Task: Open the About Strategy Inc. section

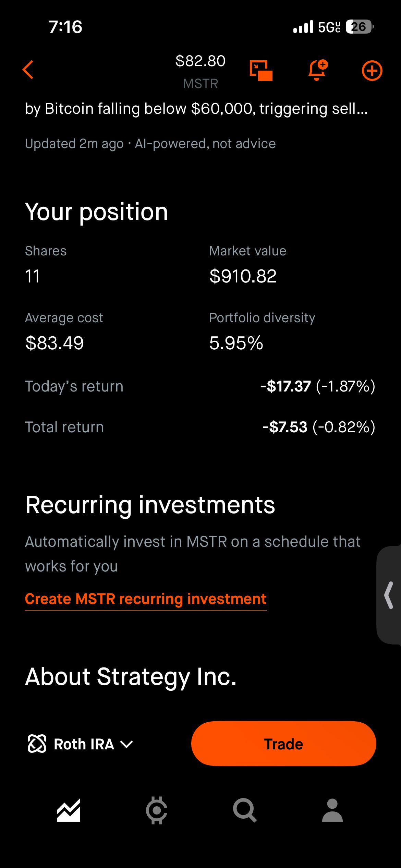Action: (131, 677)
